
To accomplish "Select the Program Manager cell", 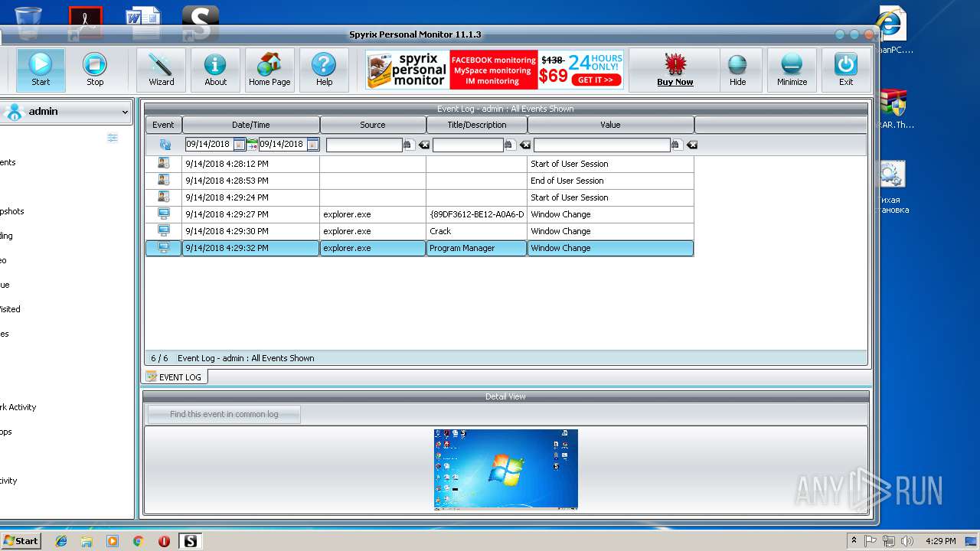I will [476, 248].
